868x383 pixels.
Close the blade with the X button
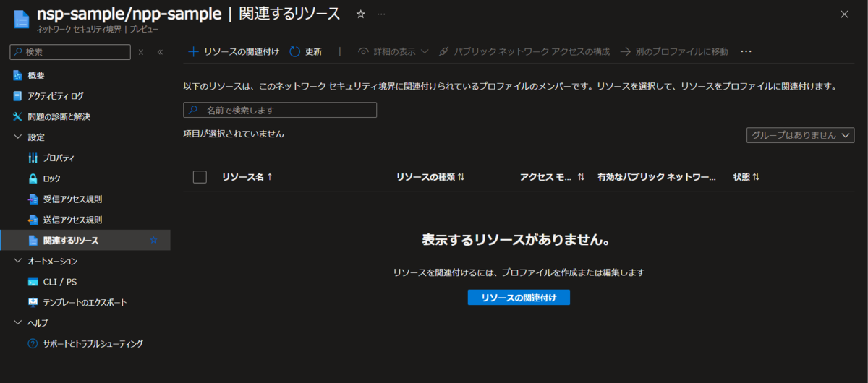pos(844,14)
